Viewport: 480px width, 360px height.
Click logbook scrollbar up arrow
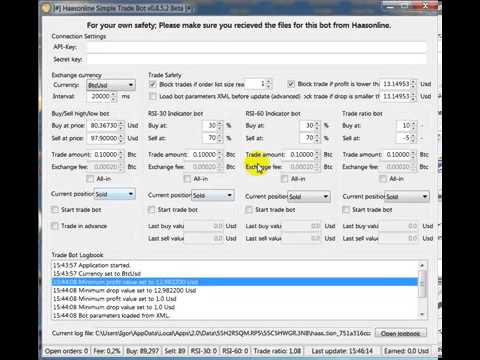pos(422,266)
